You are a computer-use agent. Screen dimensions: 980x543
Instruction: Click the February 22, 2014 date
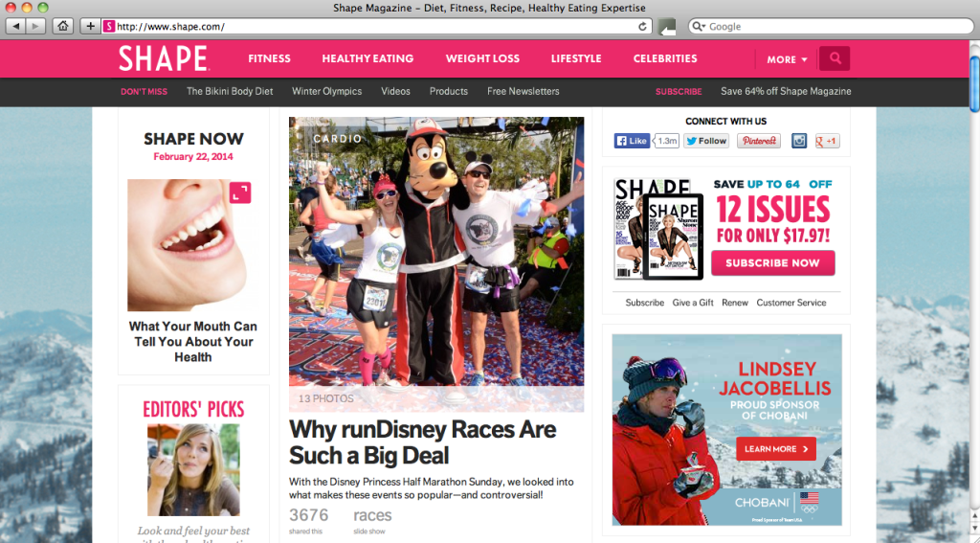click(193, 157)
